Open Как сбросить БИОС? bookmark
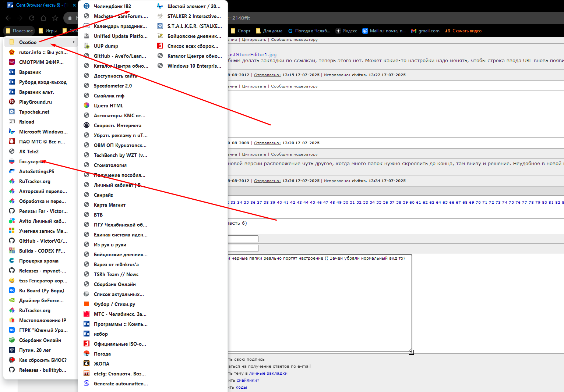 click(x=43, y=360)
